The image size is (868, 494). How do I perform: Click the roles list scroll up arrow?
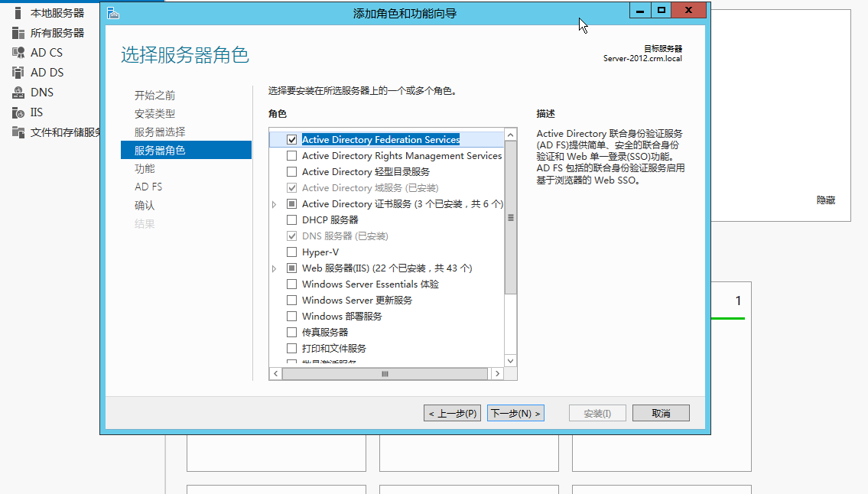point(511,135)
